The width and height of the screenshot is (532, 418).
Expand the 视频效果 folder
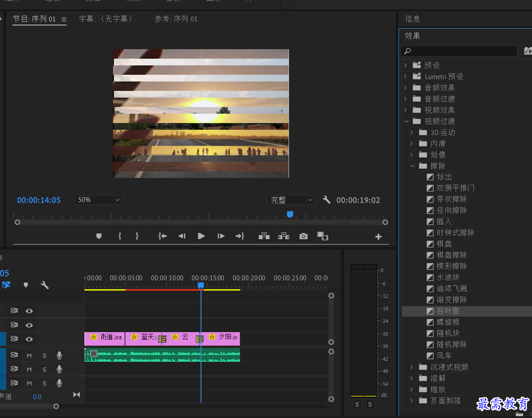pos(406,110)
